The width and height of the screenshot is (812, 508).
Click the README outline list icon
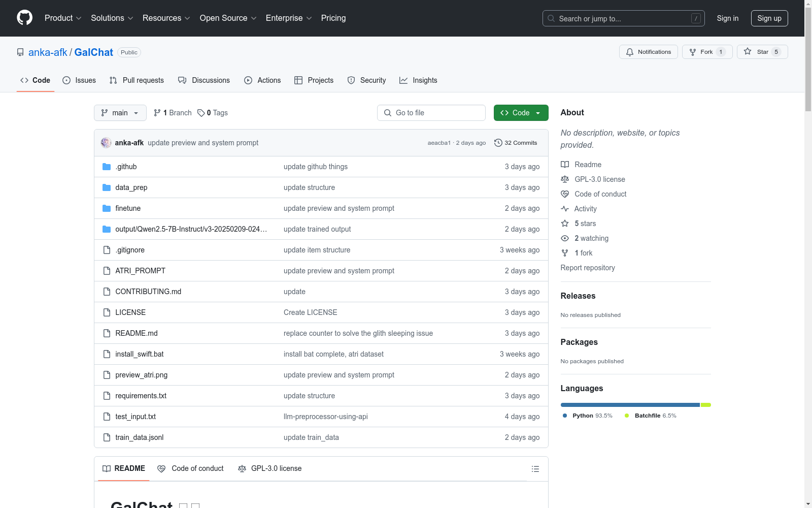(535, 469)
